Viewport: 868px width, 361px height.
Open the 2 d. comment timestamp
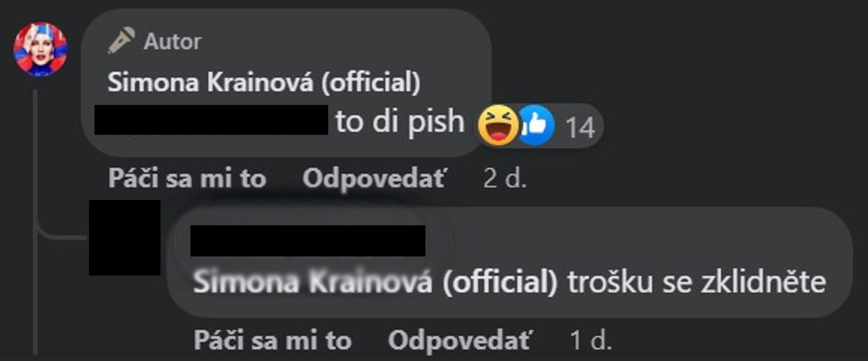pos(505,178)
